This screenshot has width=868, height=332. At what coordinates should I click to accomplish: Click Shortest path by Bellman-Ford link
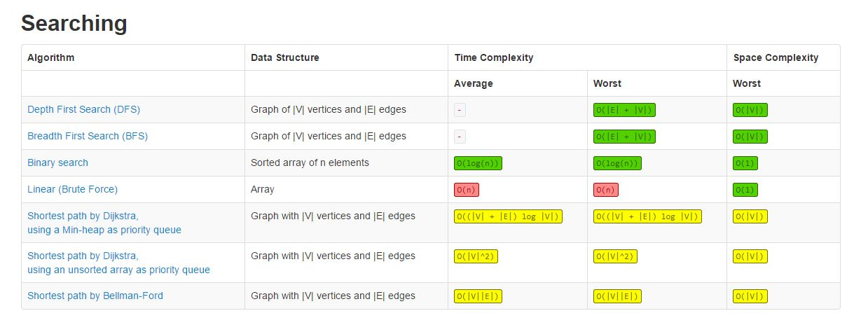tap(95, 296)
